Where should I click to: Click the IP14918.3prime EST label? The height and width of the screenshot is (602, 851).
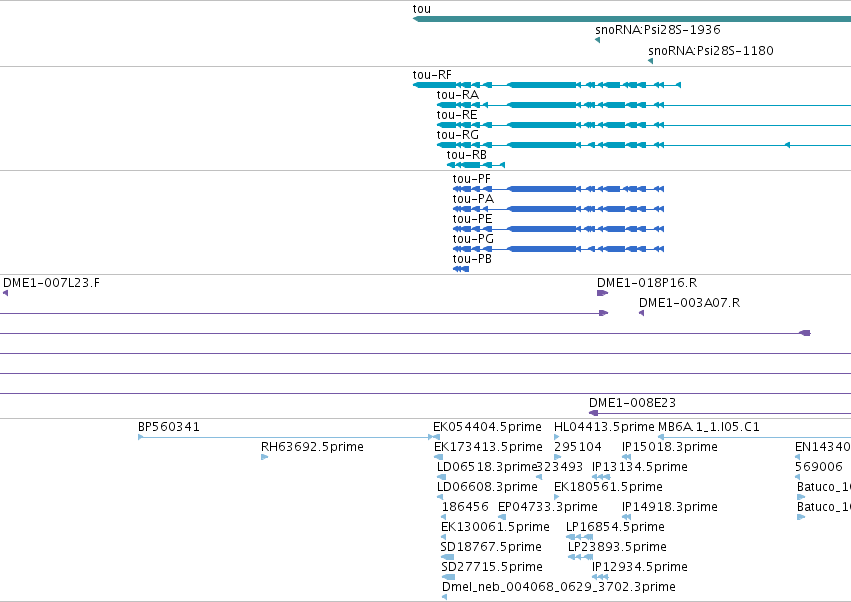tap(670, 507)
